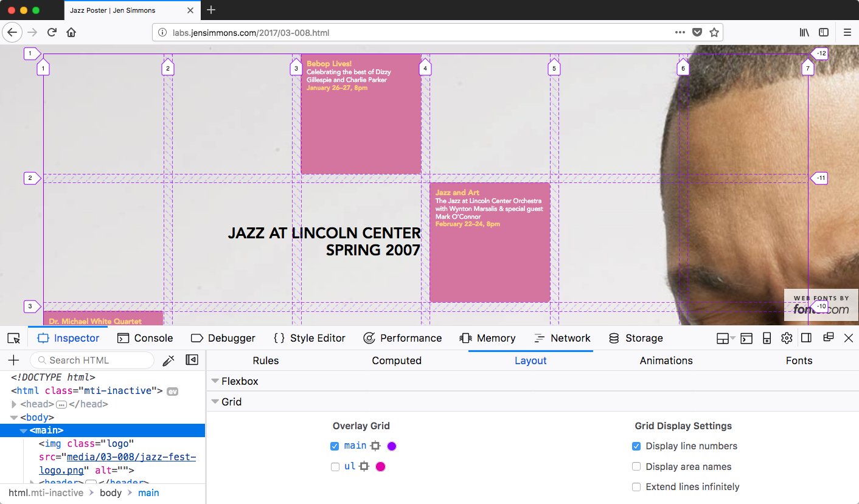The image size is (859, 504).
Task: Switch to the Console tab
Action: [145, 338]
